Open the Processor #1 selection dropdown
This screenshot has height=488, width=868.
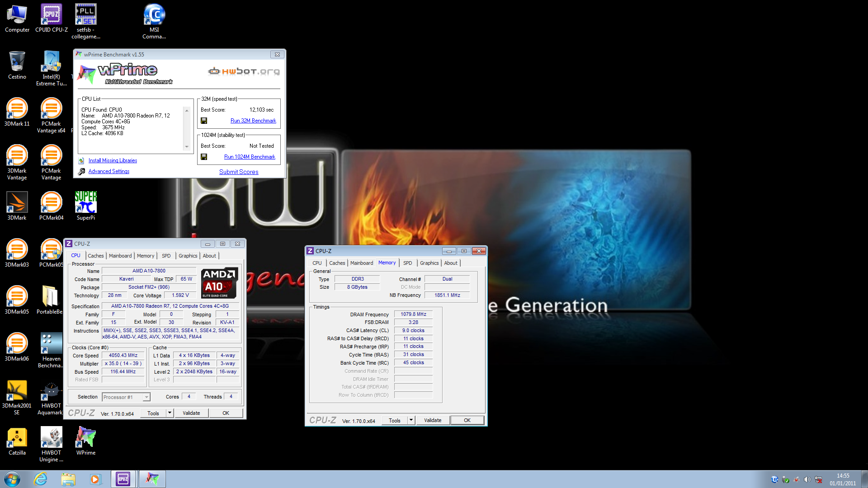pyautogui.click(x=126, y=397)
